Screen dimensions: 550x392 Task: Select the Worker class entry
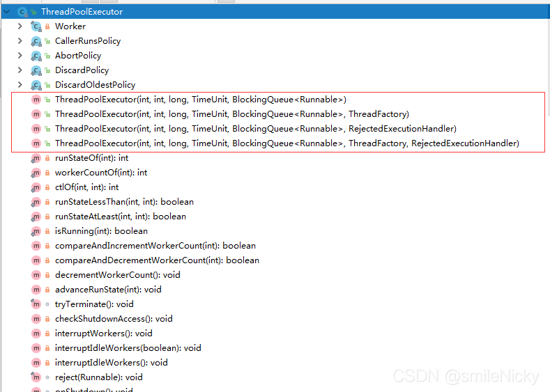[x=70, y=26]
